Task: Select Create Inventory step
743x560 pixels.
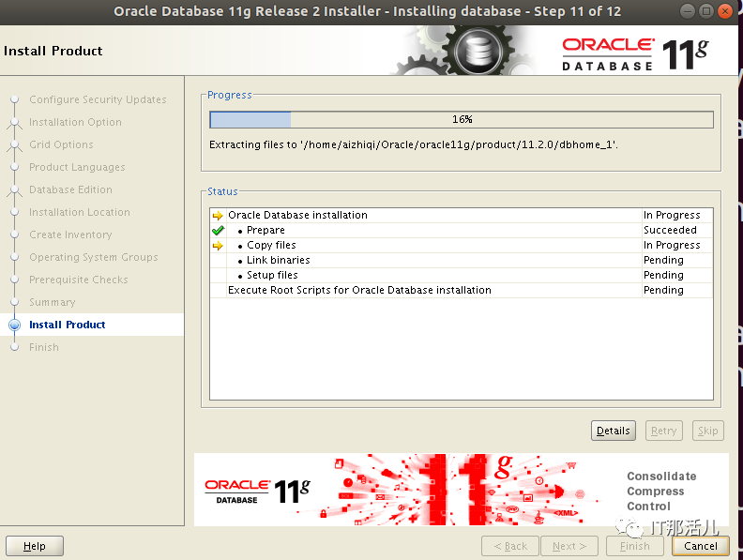Action: tap(70, 235)
